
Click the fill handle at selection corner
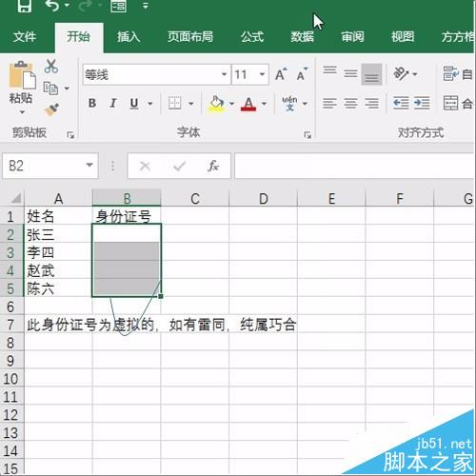(x=161, y=296)
